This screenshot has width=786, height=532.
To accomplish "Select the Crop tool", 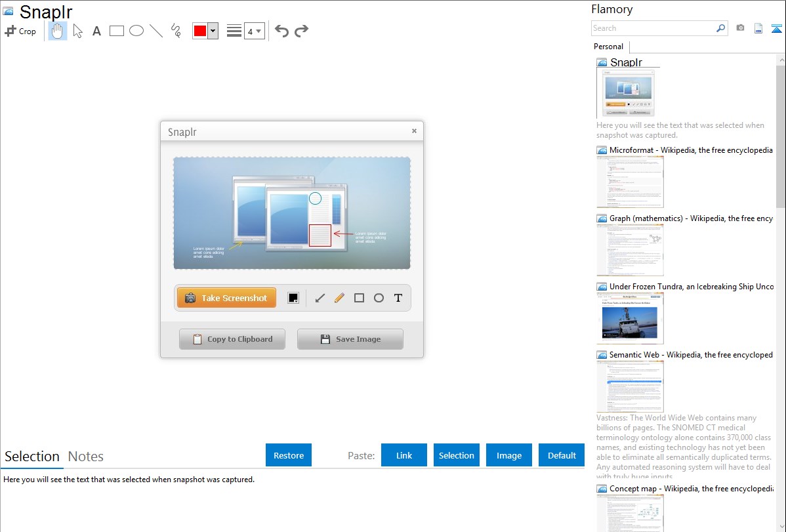I will 20,31.
